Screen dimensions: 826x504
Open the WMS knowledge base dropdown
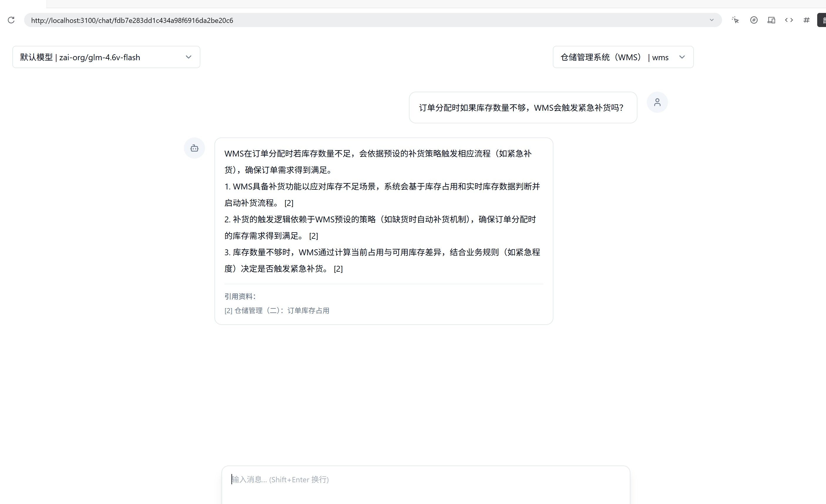pos(623,57)
